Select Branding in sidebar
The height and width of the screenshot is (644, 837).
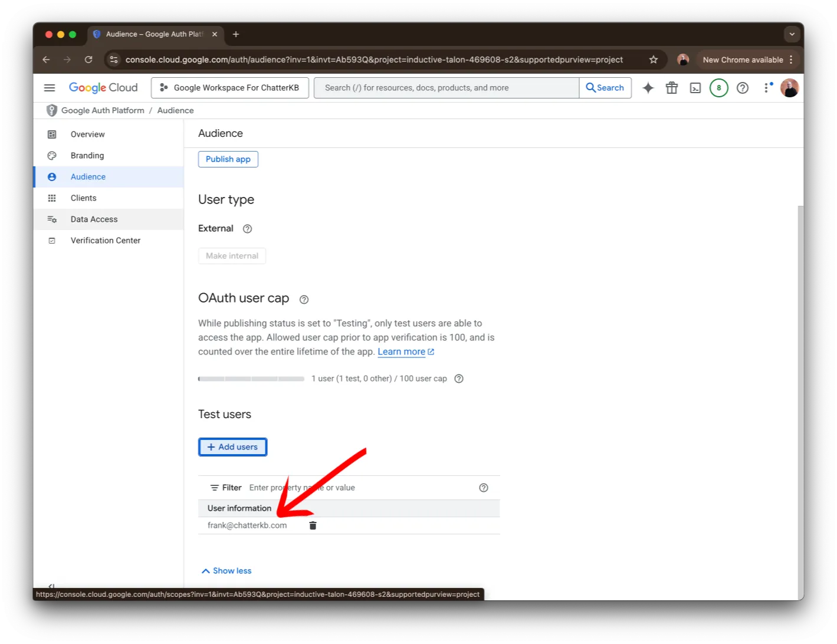[x=109, y=156]
